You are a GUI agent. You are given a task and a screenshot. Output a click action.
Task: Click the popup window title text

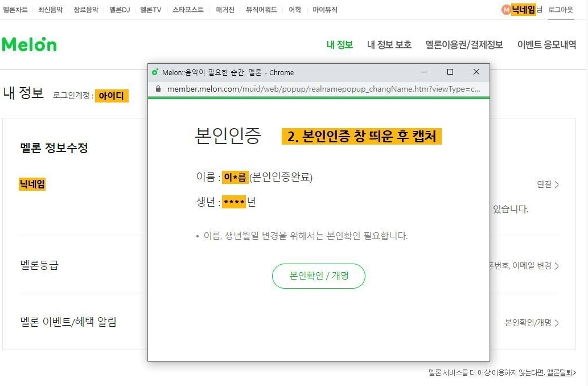coord(228,72)
